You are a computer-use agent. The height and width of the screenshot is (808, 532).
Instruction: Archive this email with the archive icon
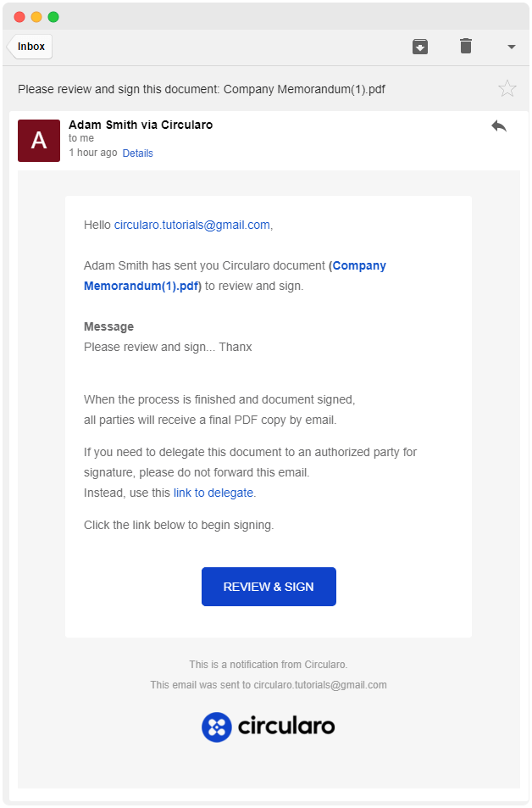[420, 47]
